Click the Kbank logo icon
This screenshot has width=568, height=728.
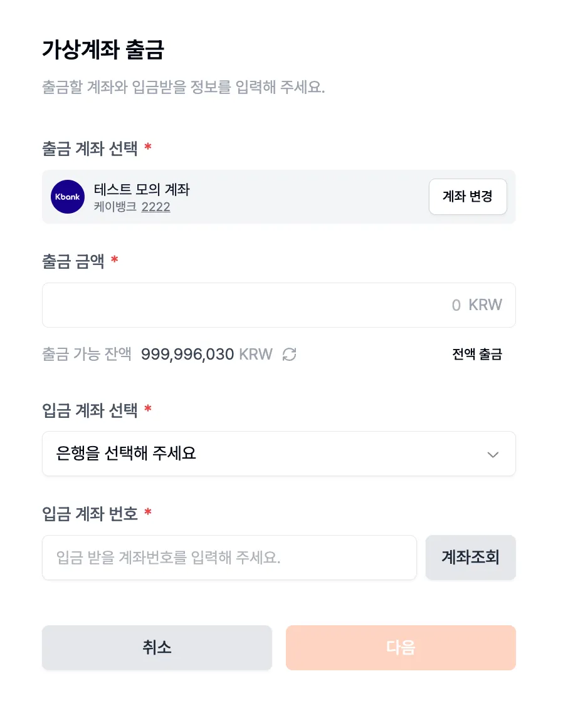click(x=68, y=197)
